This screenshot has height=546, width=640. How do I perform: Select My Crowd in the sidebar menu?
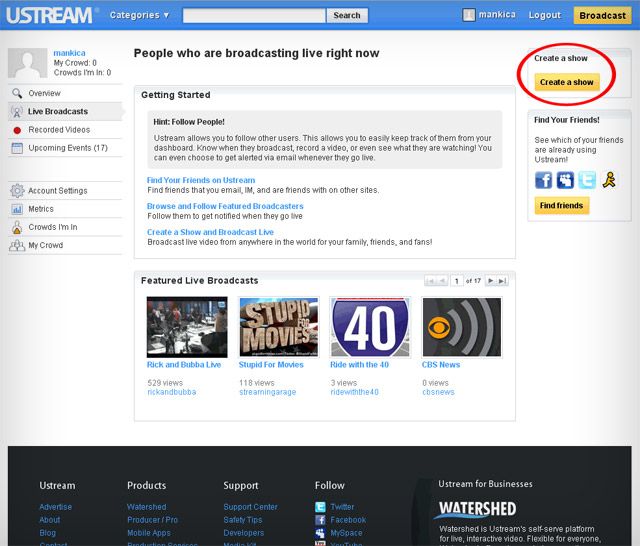(45, 245)
